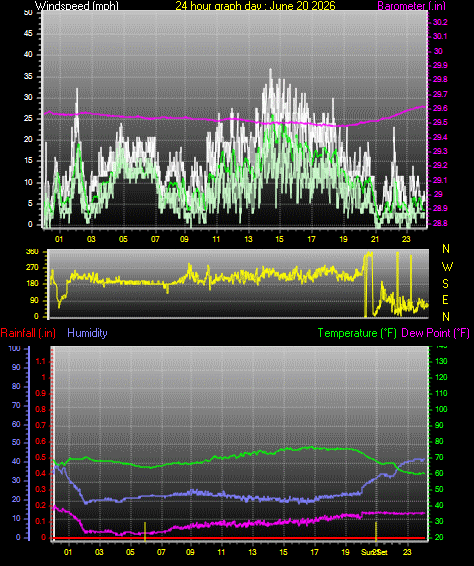Click the Humidity legend label
Image resolution: width=474 pixels, height=566 pixels.
coord(87,333)
